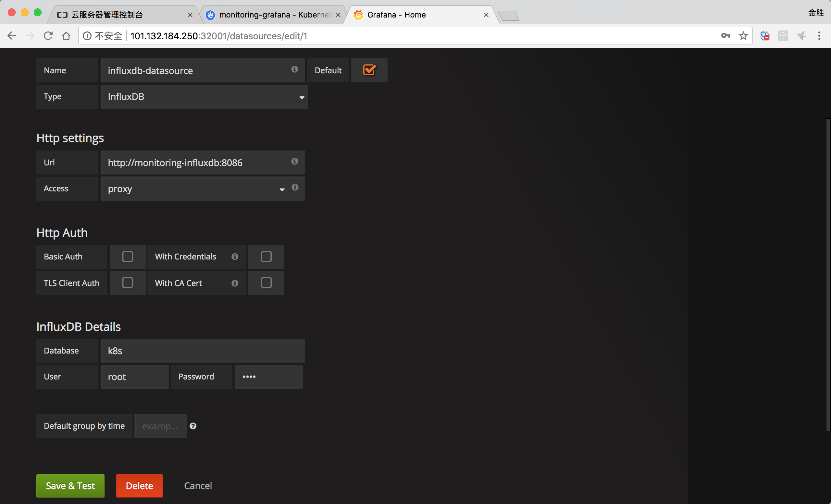Open the Type dropdown showing InfluxDB

(x=204, y=97)
